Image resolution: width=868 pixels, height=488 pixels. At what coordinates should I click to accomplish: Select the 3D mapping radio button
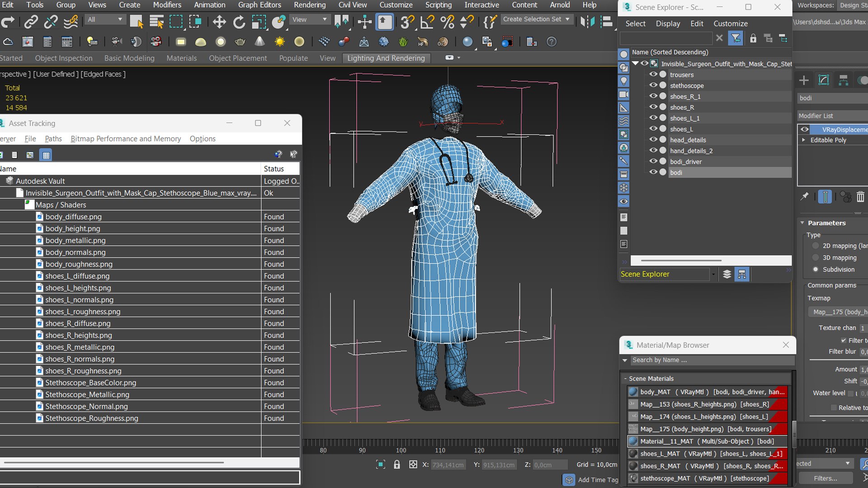coord(816,258)
